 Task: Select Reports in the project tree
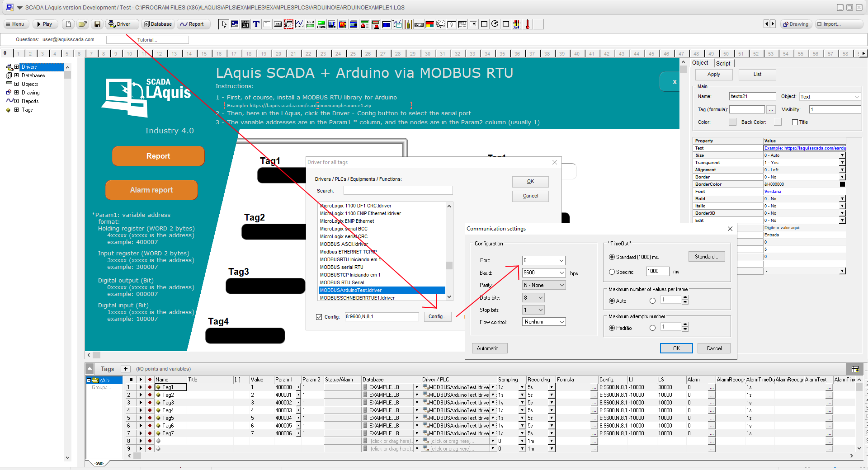pyautogui.click(x=30, y=101)
